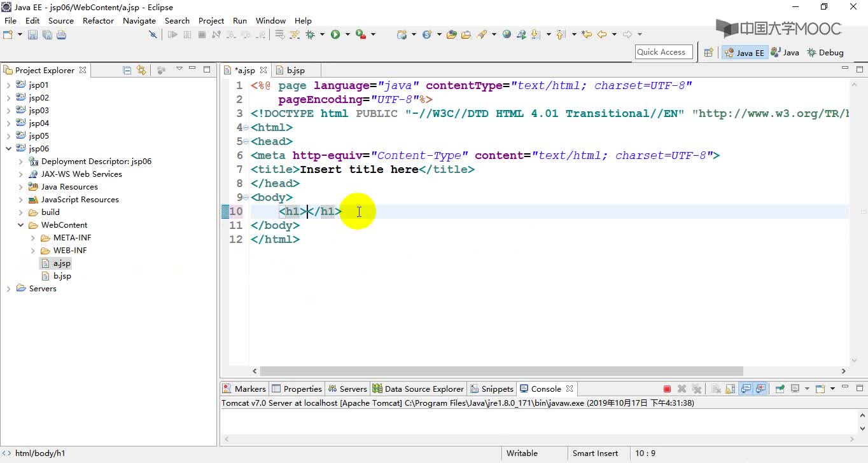
Task: Select a.jsp file in Project Explorer
Action: pyautogui.click(x=56, y=263)
